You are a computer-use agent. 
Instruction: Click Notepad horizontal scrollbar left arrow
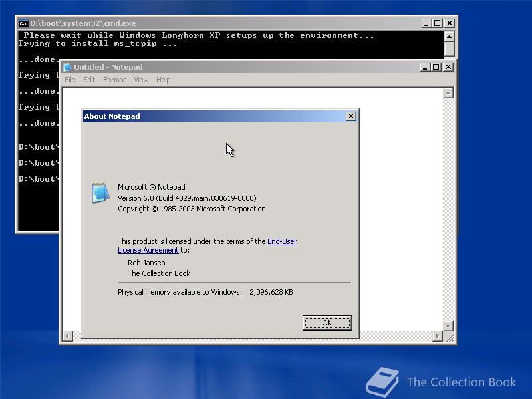pyautogui.click(x=68, y=336)
